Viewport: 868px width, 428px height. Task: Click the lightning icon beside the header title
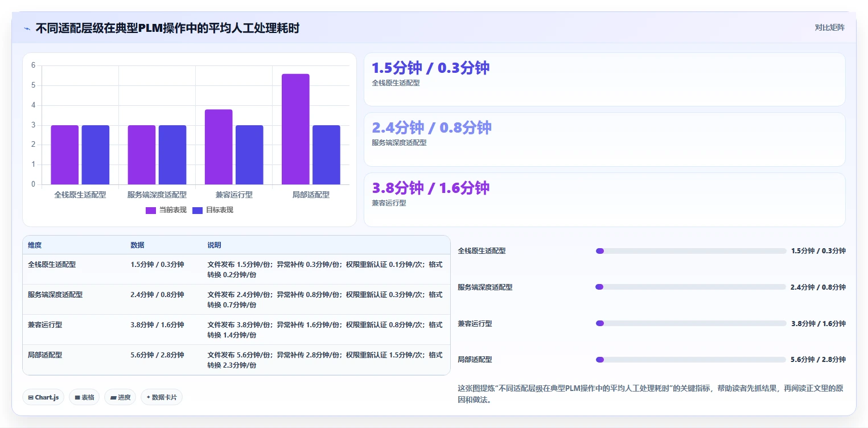click(27, 28)
